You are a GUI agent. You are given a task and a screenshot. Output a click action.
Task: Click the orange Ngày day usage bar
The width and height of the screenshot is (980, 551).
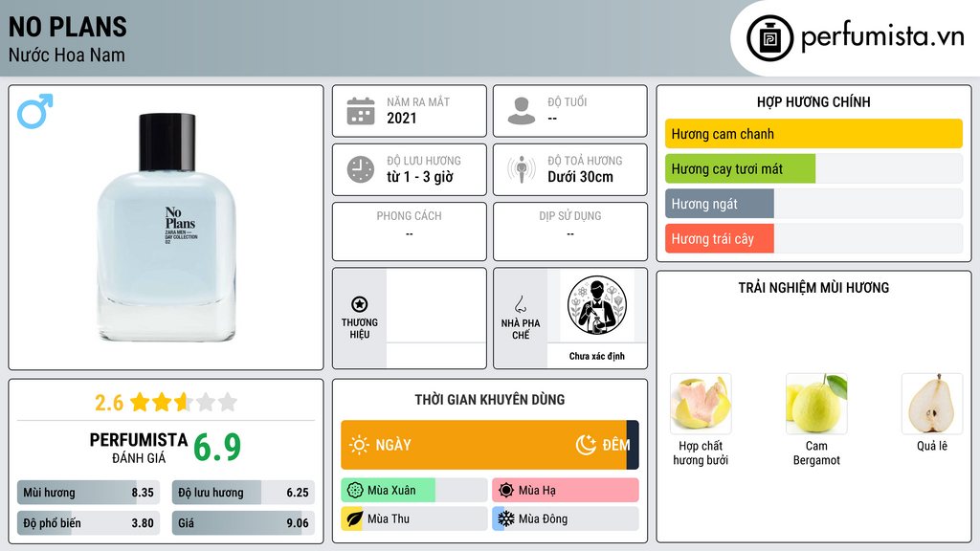(x=483, y=445)
